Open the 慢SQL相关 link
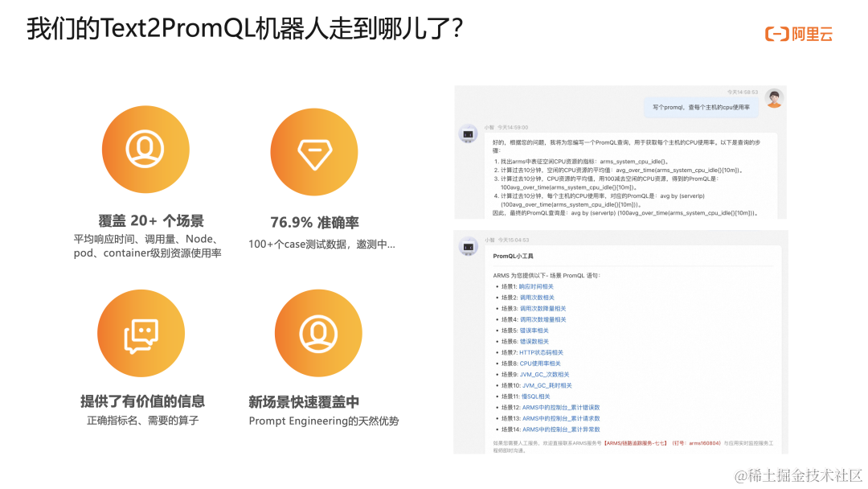Viewport: 868px width, 489px height. tap(536, 397)
